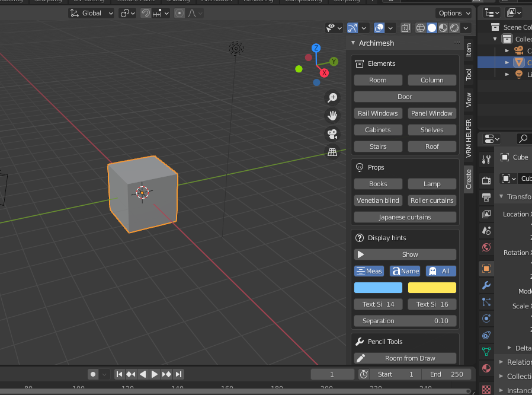
Task: Click Room from Draw button
Action: (x=405, y=358)
